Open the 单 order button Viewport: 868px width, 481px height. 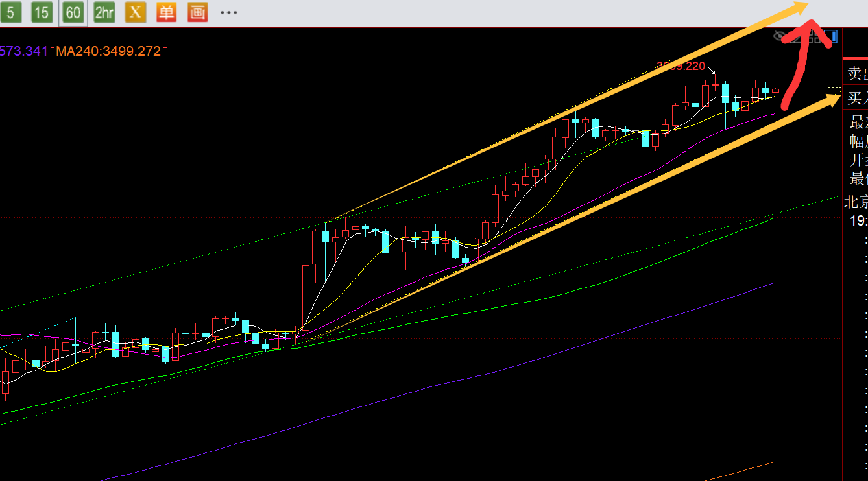point(166,12)
